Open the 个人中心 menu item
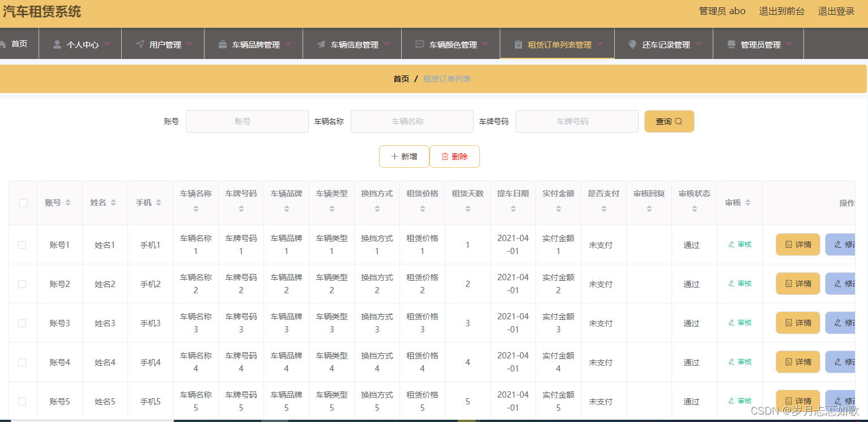 click(x=80, y=44)
